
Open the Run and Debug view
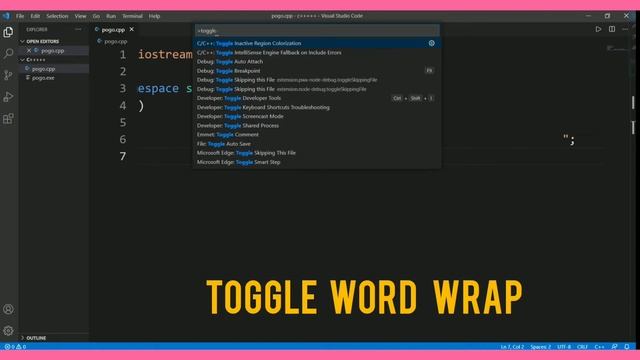click(8, 97)
